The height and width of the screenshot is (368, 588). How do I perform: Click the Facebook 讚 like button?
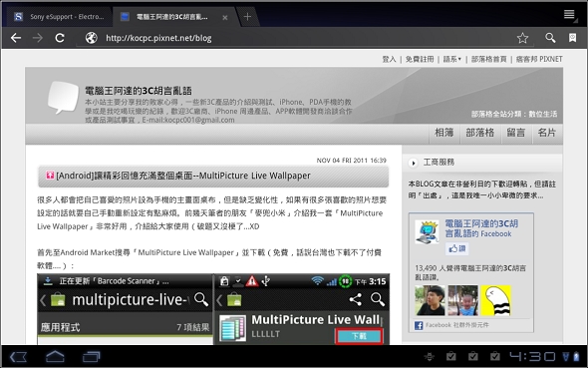point(457,248)
